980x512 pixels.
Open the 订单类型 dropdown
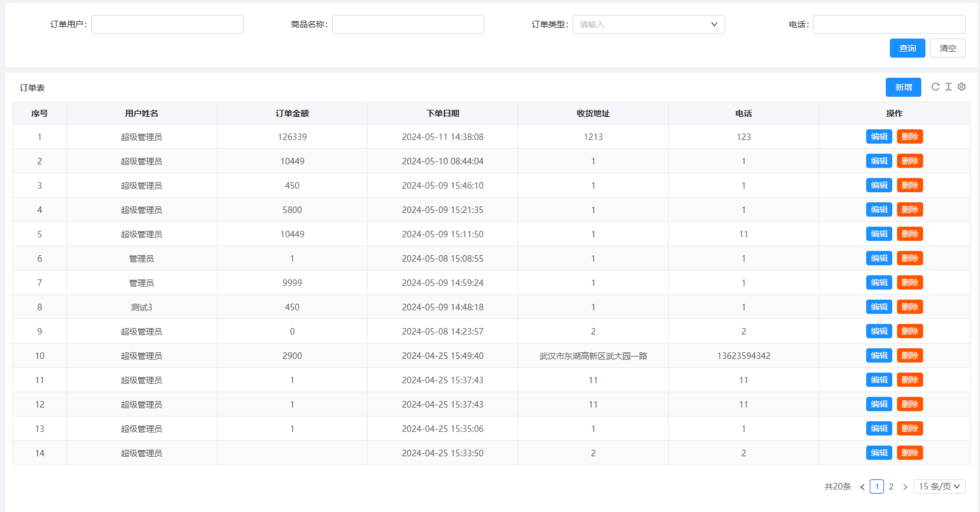(x=649, y=24)
